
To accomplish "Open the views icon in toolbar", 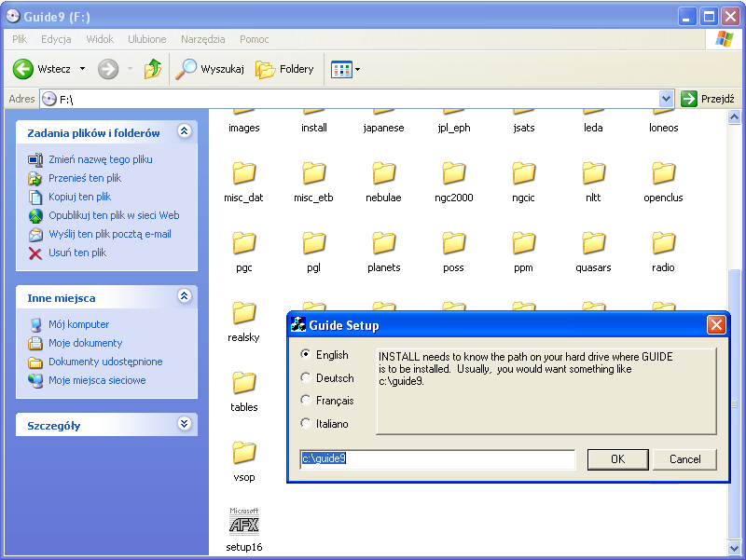I will 341,70.
